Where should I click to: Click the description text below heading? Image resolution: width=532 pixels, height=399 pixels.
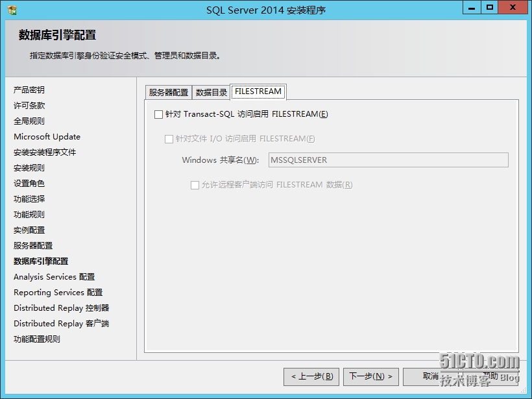click(x=125, y=56)
